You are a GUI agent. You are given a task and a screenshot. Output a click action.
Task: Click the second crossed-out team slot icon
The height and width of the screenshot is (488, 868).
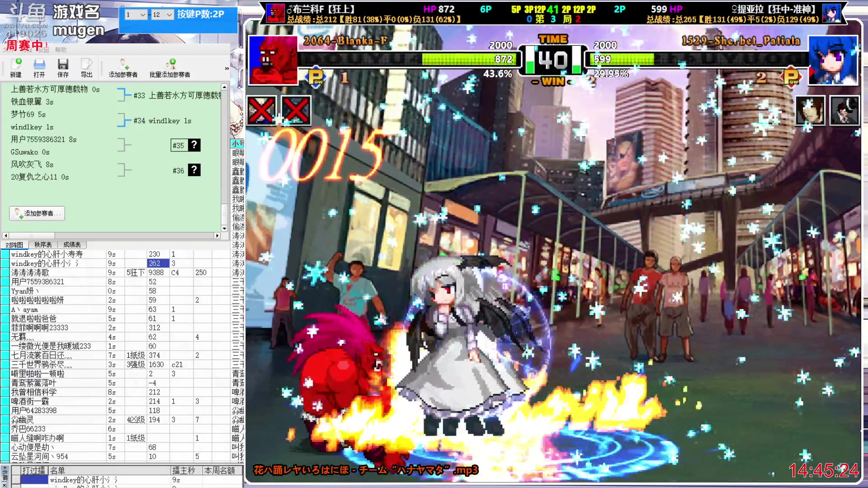[296, 110]
